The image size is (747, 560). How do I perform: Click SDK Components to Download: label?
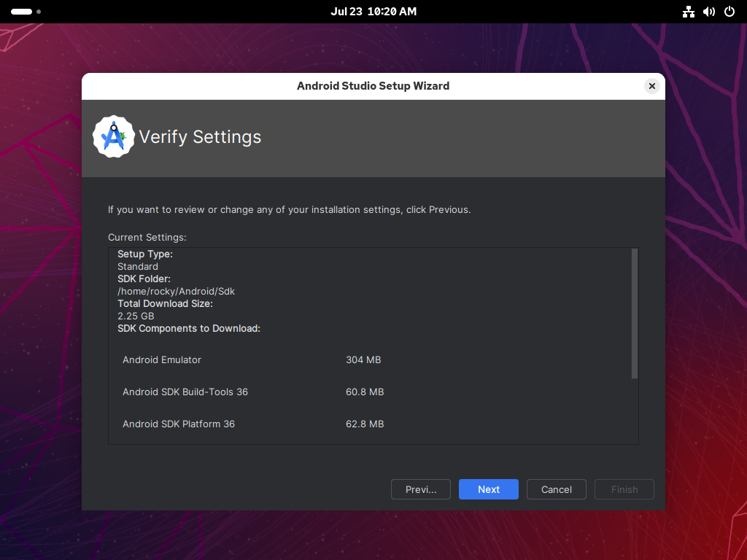pyautogui.click(x=189, y=329)
